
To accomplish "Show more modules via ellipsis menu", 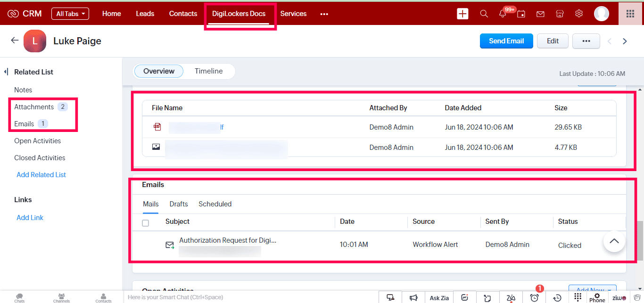I will pyautogui.click(x=324, y=14).
